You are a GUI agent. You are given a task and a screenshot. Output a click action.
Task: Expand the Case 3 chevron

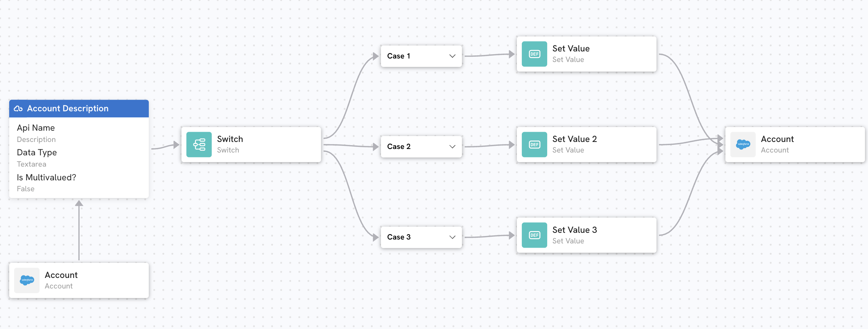click(452, 237)
